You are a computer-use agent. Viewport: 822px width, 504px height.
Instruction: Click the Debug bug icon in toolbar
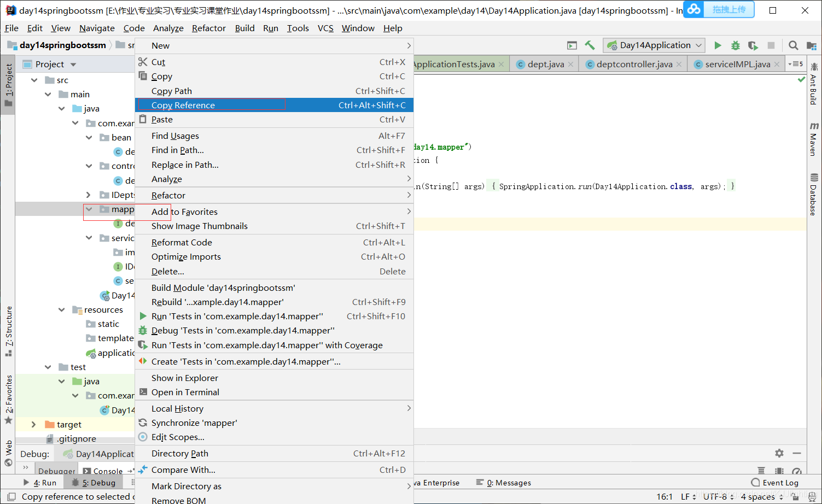click(x=736, y=45)
